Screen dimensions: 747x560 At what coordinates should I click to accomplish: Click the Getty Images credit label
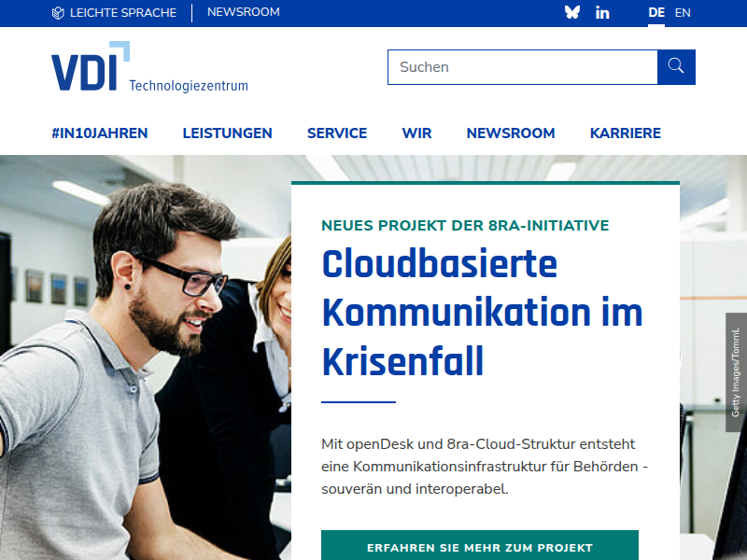point(736,372)
